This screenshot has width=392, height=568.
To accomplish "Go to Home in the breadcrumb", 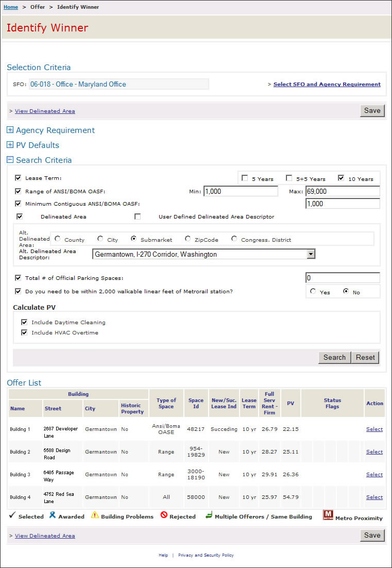I will tap(11, 7).
